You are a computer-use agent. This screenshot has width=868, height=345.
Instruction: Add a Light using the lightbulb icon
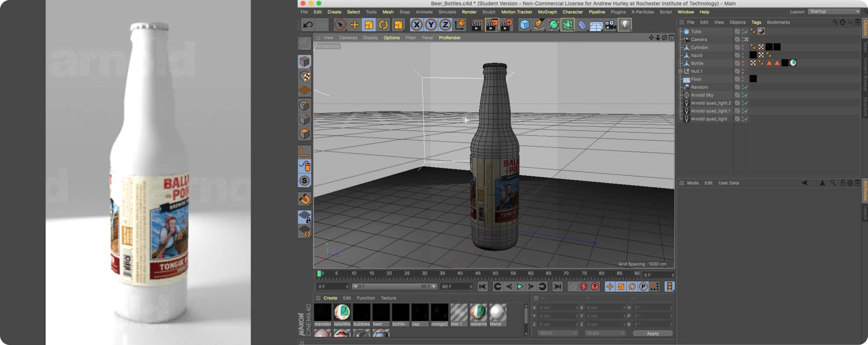pos(625,25)
